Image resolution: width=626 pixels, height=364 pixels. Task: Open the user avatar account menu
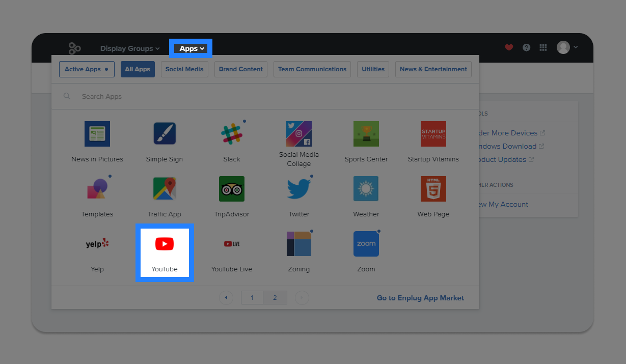[567, 47]
